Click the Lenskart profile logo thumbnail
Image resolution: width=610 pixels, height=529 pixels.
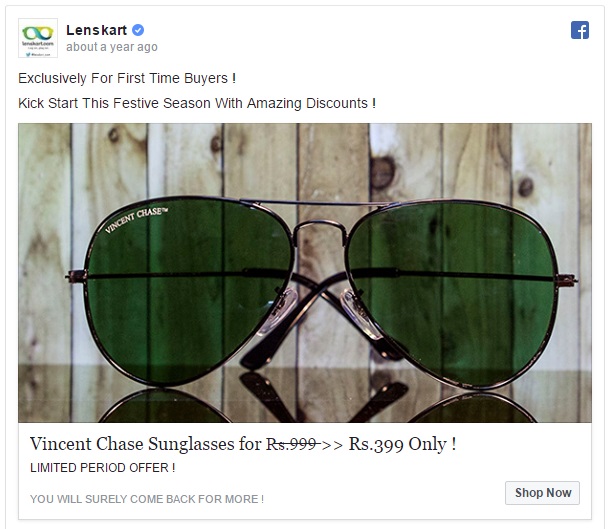38,38
